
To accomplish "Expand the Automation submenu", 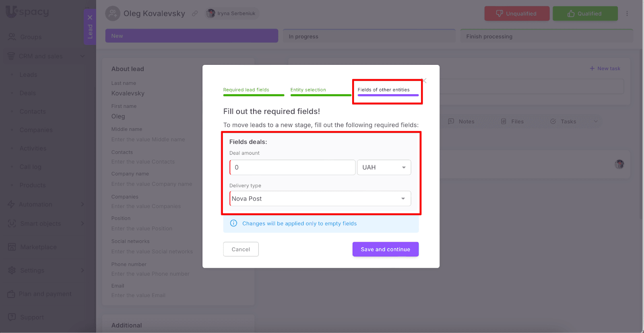I will pyautogui.click(x=83, y=204).
